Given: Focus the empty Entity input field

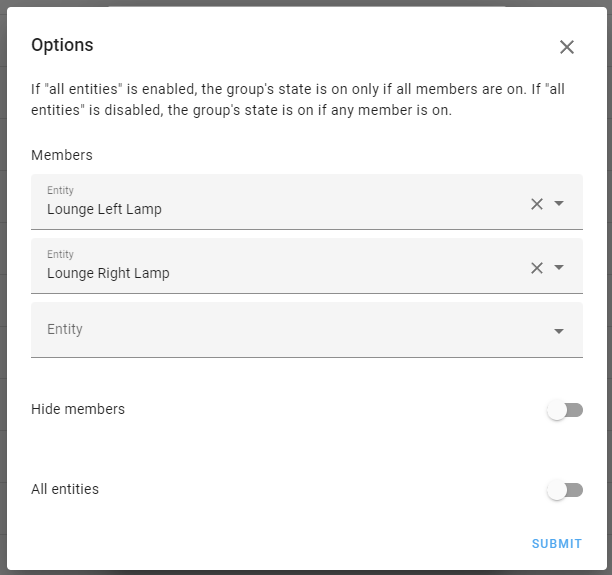Looking at the screenshot, I should point(280,330).
